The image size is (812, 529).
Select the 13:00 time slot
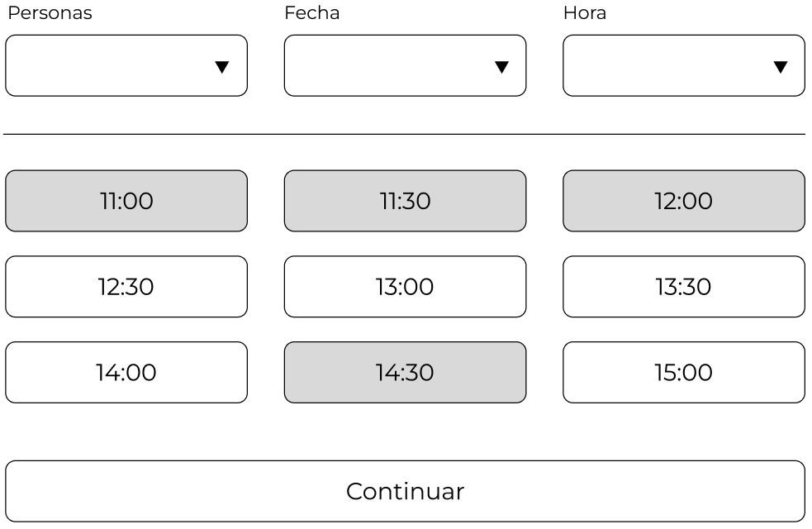[405, 287]
